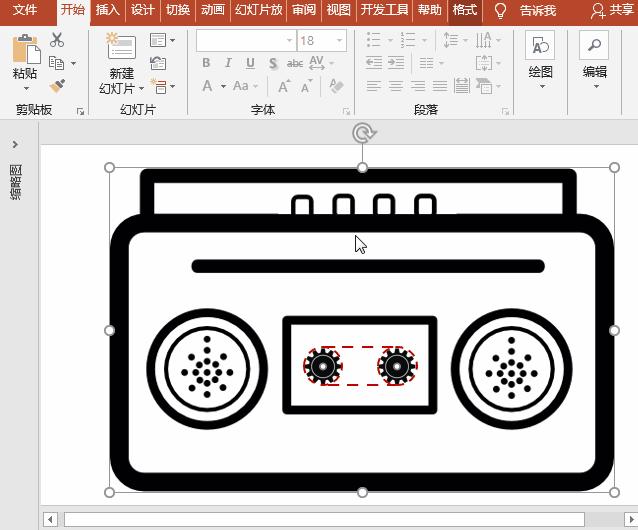Open the Design (设计) tab

[x=143, y=11]
